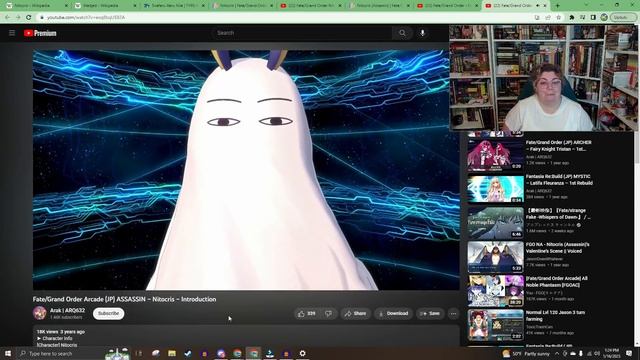Expand the video description box
The image size is (640, 360).
tap(246, 336)
